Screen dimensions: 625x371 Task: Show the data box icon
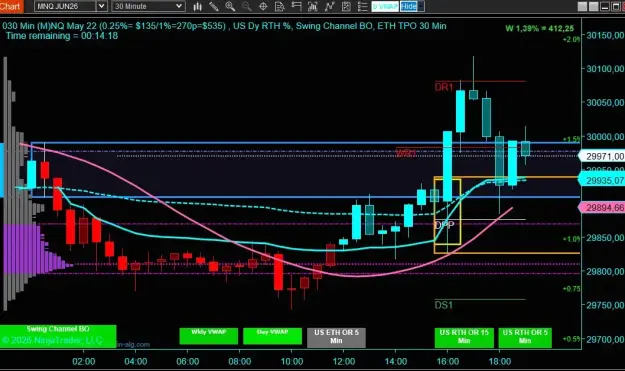point(280,6)
